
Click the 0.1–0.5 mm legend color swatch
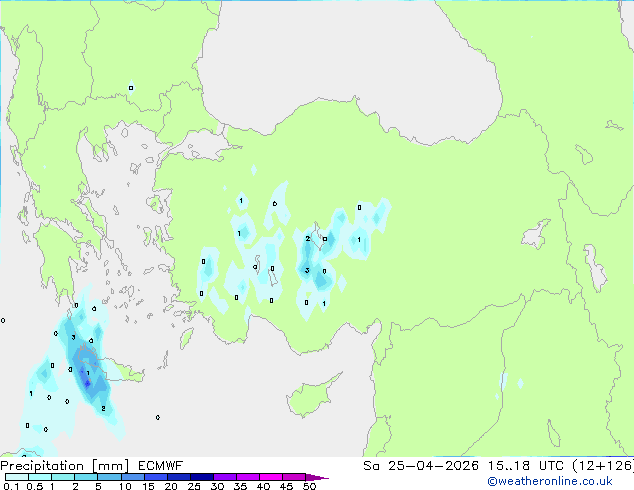17,477
